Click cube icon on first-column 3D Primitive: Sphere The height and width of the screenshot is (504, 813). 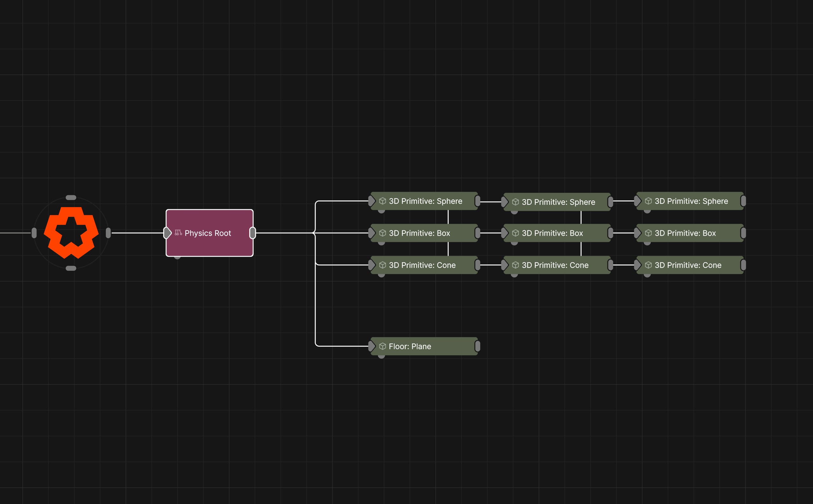point(382,201)
